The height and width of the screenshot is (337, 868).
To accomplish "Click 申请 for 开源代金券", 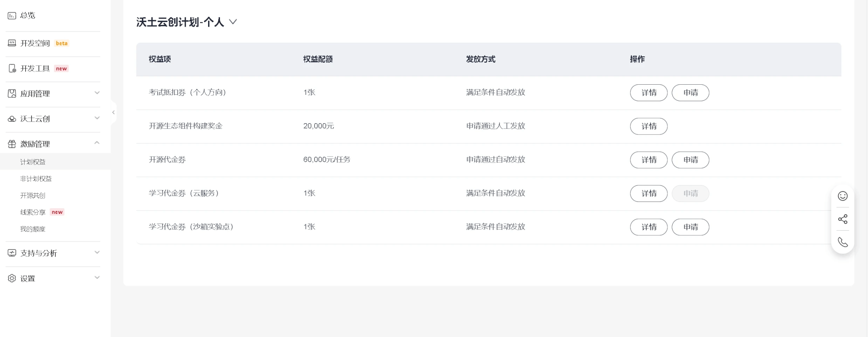I will tap(690, 160).
